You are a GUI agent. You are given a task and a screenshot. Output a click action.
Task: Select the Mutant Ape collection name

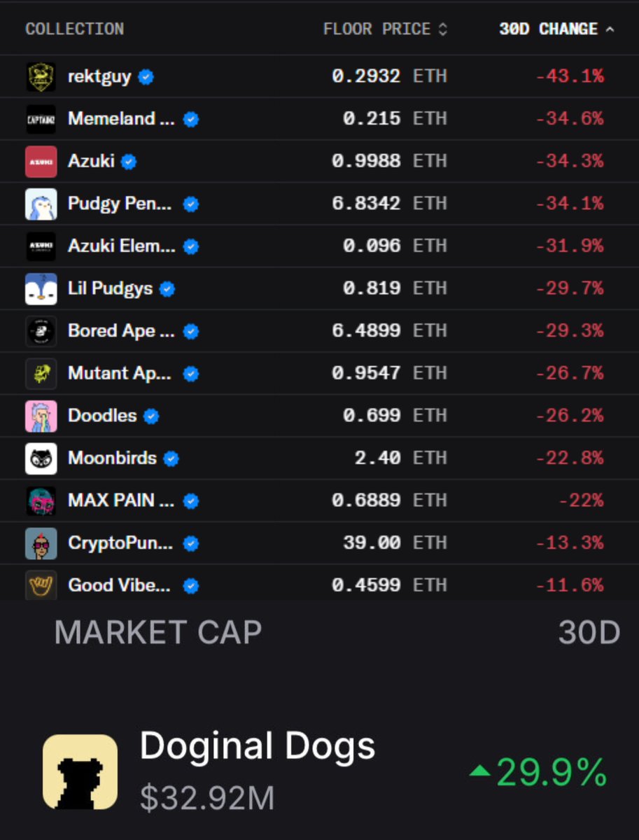[x=119, y=374]
